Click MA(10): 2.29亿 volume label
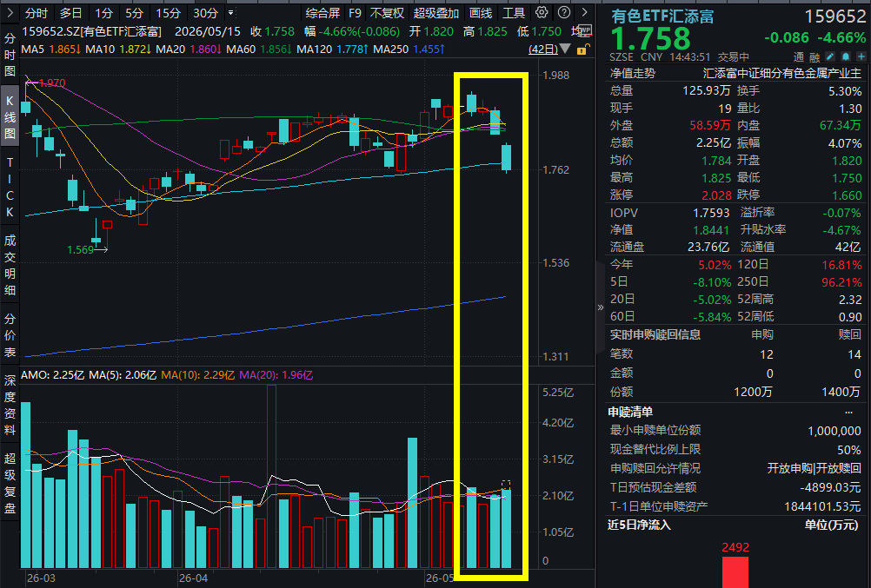871x588 pixels. (x=197, y=375)
